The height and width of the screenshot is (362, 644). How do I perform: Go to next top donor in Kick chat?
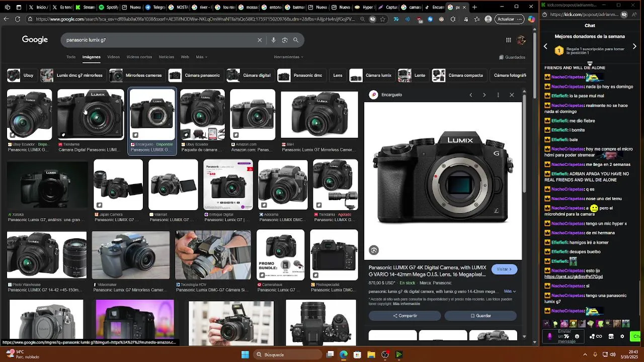point(634,46)
